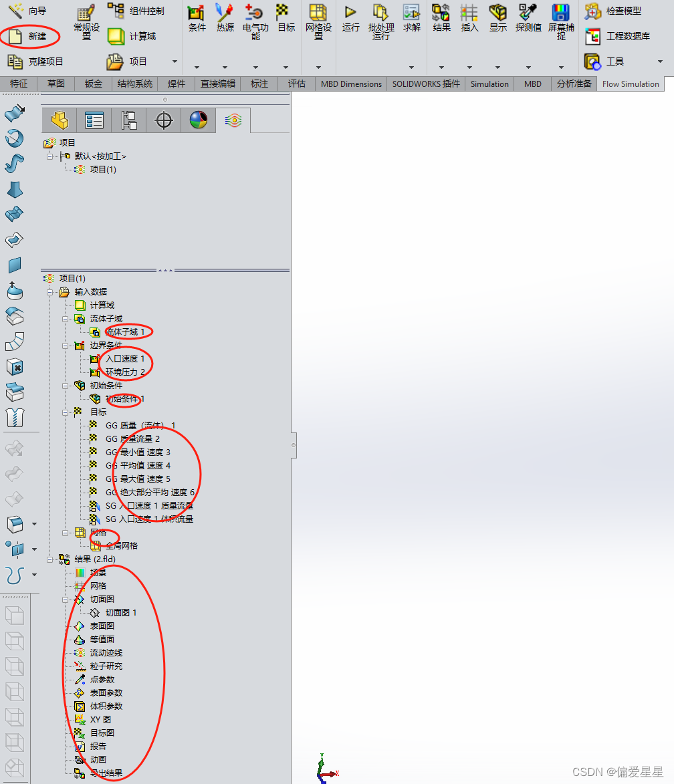Switch to FeatureManager design tree tab
This screenshot has height=784, width=674.
(59, 120)
